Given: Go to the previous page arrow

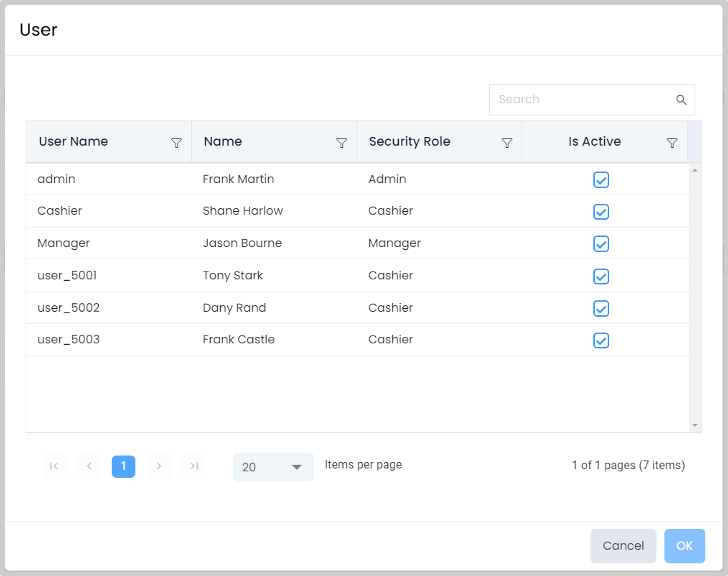Looking at the screenshot, I should (89, 466).
